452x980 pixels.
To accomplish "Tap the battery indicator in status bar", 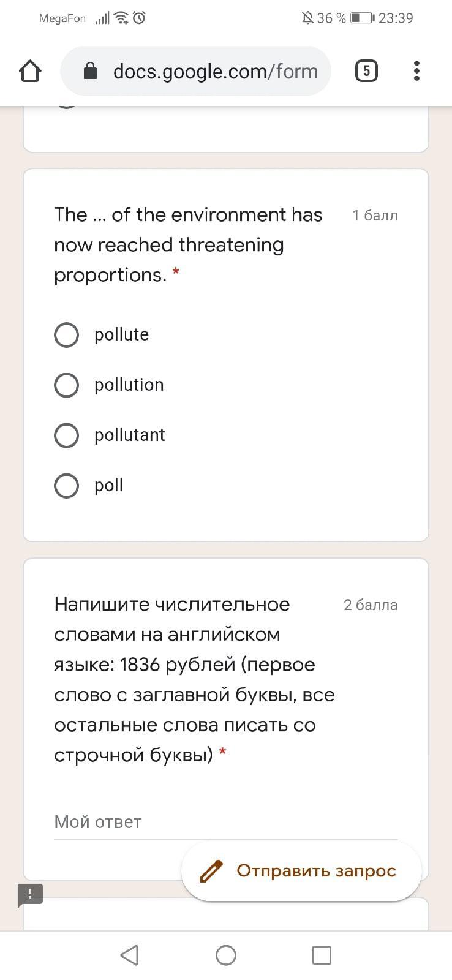I will pyautogui.click(x=361, y=18).
